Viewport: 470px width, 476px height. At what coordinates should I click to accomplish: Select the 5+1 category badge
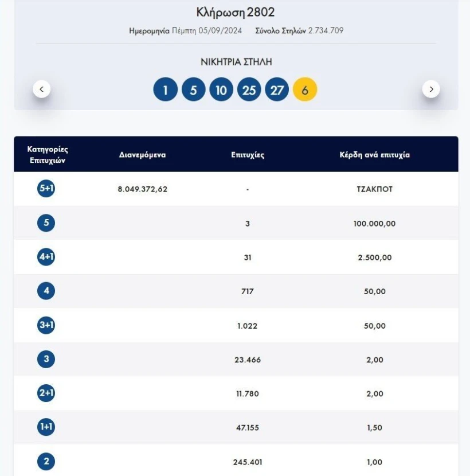[x=46, y=189]
